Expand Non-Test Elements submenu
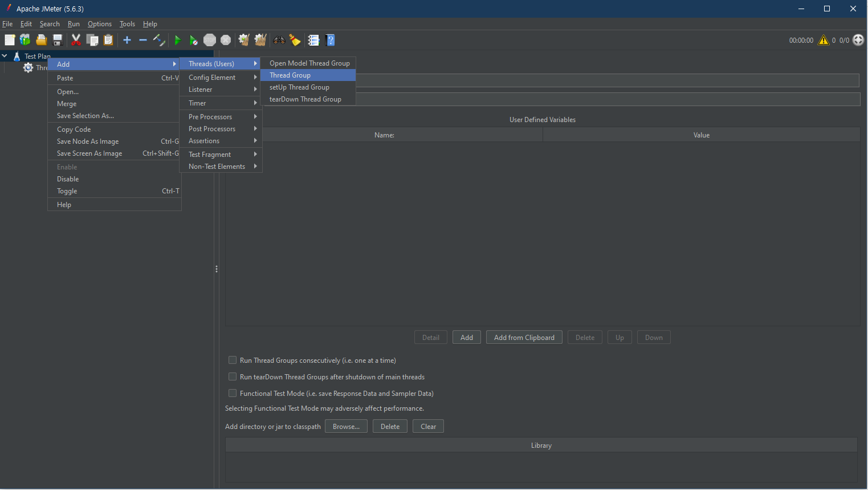The image size is (868, 490). pyautogui.click(x=221, y=167)
